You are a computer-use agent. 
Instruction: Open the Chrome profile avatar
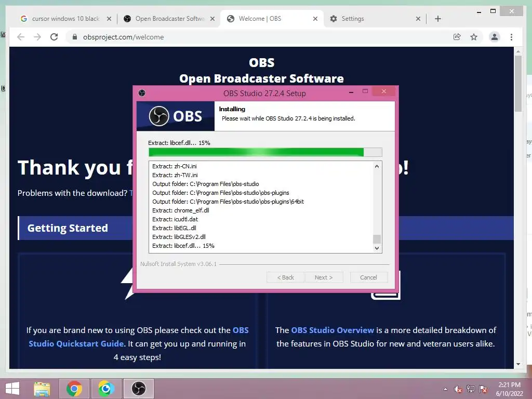[495, 37]
